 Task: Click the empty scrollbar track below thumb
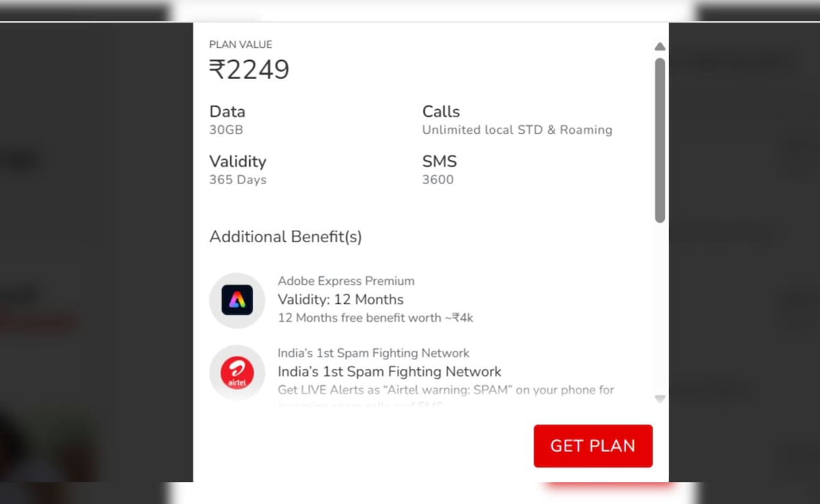point(659,307)
